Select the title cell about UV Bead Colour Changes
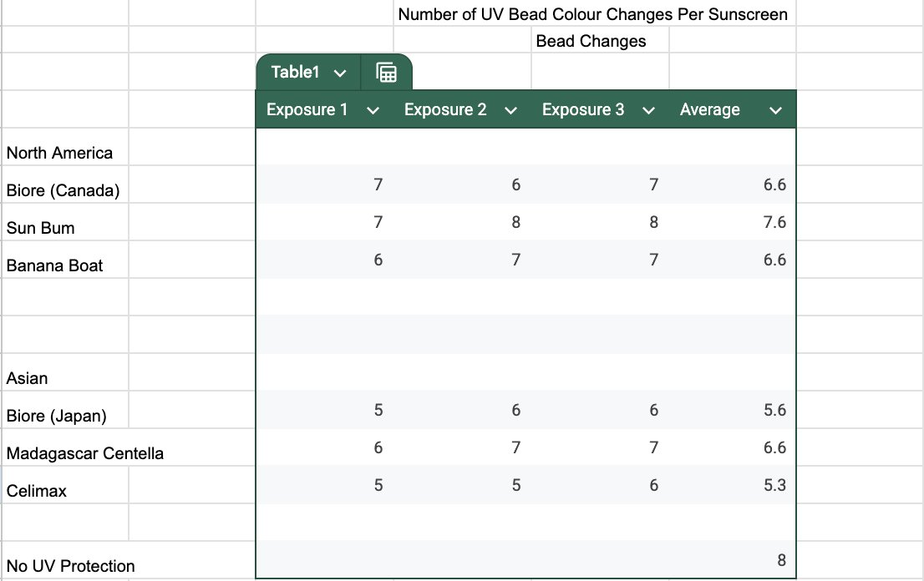 tap(592, 14)
